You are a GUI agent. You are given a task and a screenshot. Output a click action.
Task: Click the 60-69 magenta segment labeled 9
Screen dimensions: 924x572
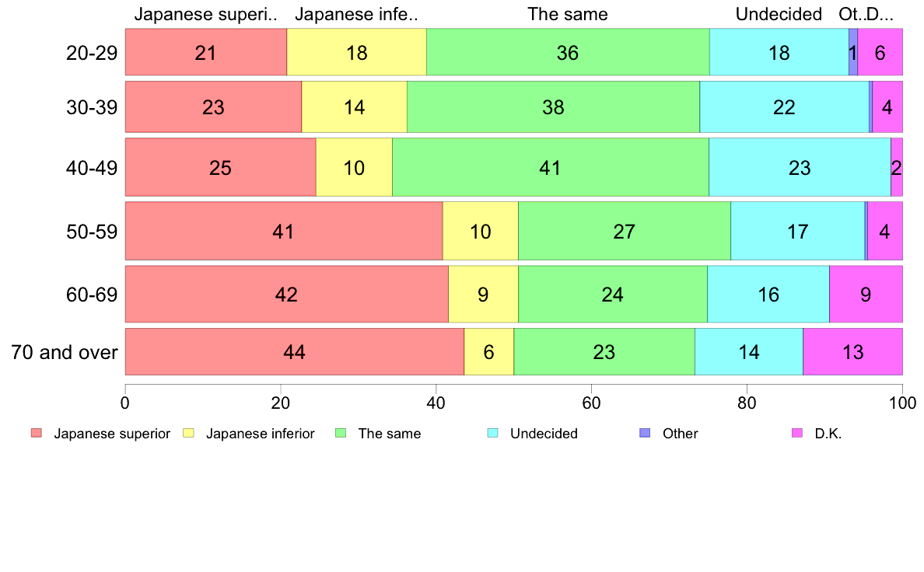866,294
